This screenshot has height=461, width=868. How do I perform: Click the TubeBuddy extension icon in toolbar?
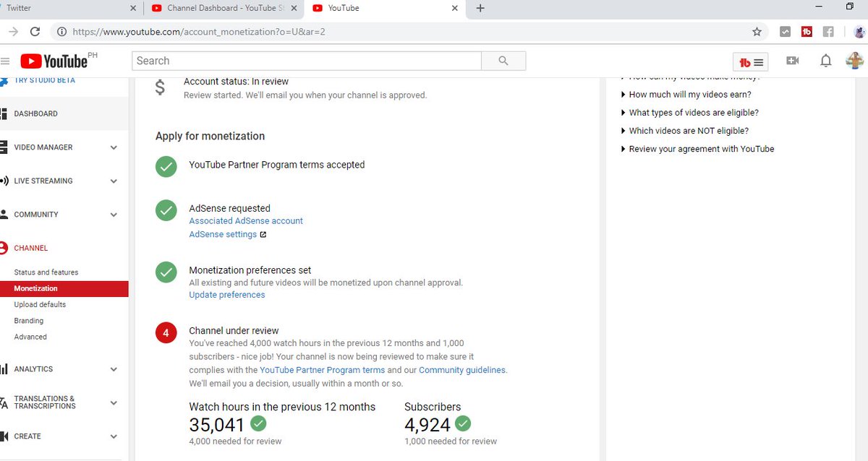coord(807,32)
